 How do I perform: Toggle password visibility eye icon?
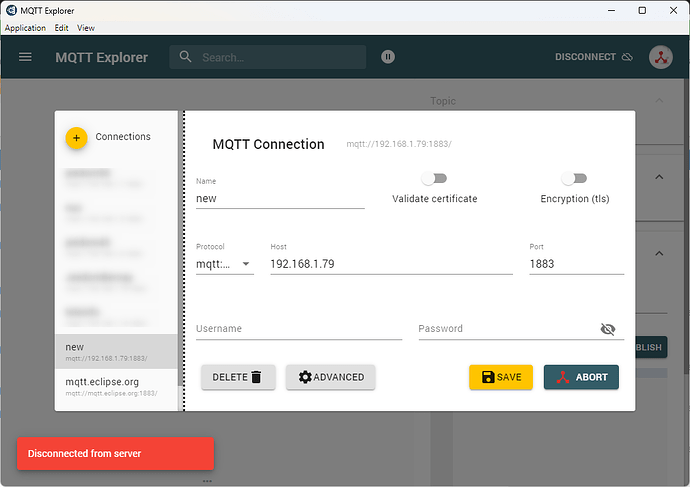pos(608,329)
